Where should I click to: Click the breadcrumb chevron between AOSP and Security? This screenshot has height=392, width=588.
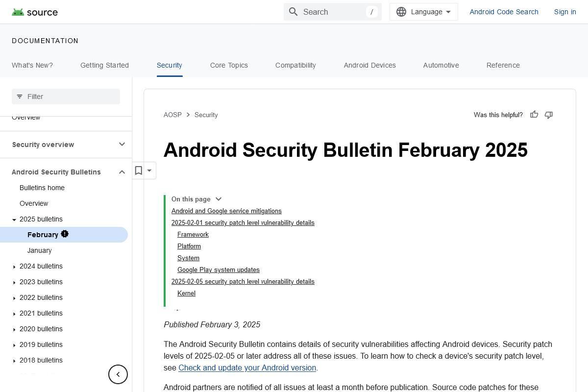click(x=188, y=115)
